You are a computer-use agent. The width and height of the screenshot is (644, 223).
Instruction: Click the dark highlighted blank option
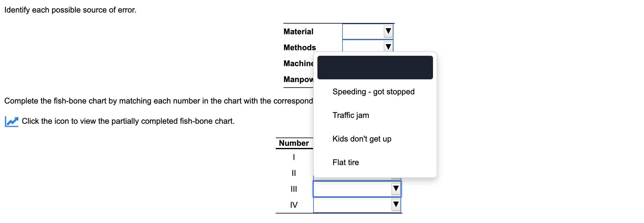pos(375,67)
